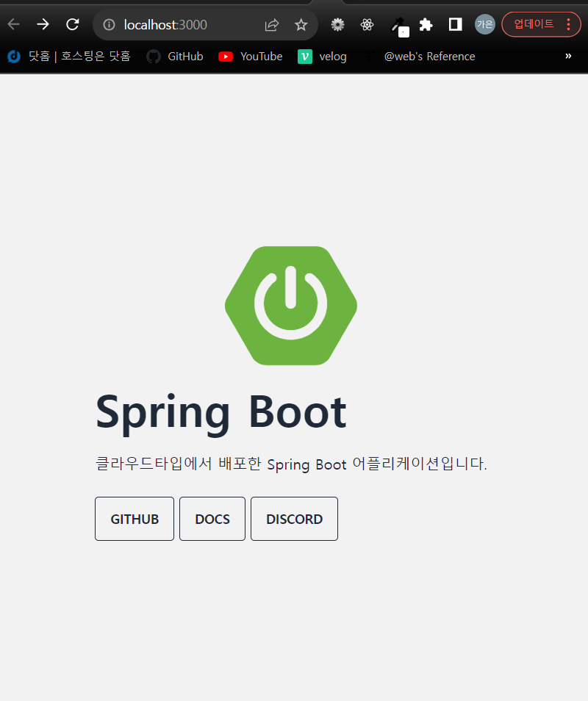588x701 pixels.
Task: Go forward with the forward arrow
Action: (43, 24)
